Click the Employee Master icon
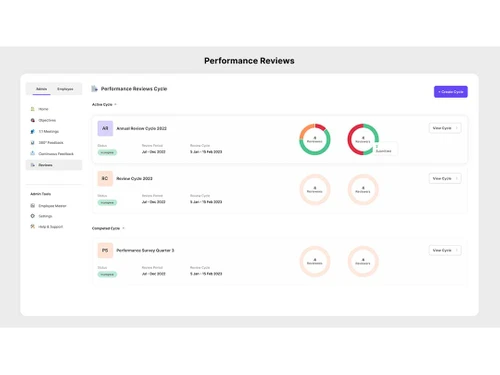This screenshot has width=500, height=375. pos(32,206)
